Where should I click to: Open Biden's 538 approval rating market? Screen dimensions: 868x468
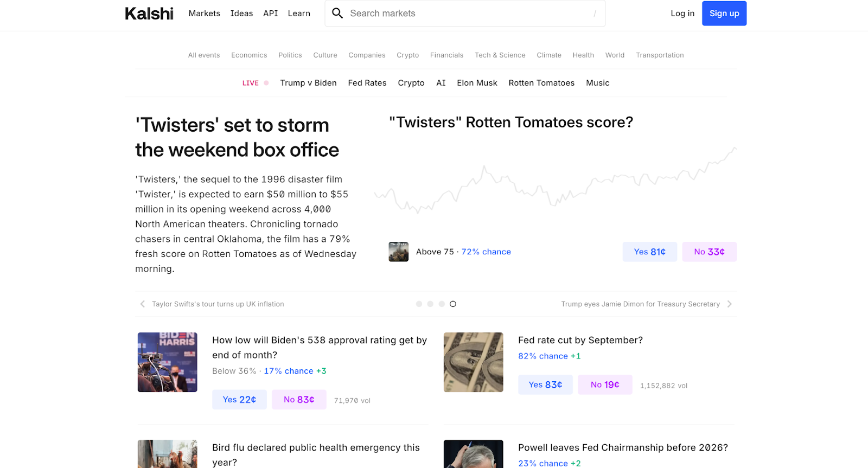click(320, 348)
